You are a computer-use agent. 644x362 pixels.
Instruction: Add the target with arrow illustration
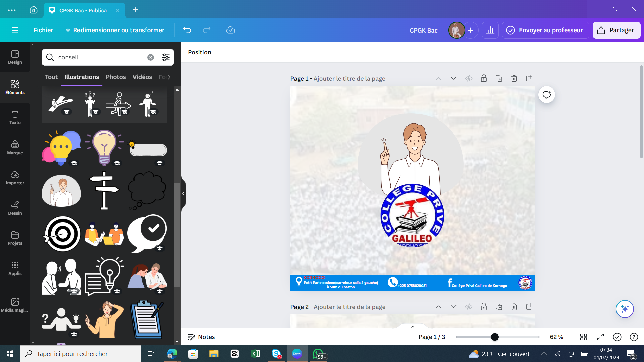pyautogui.click(x=61, y=234)
